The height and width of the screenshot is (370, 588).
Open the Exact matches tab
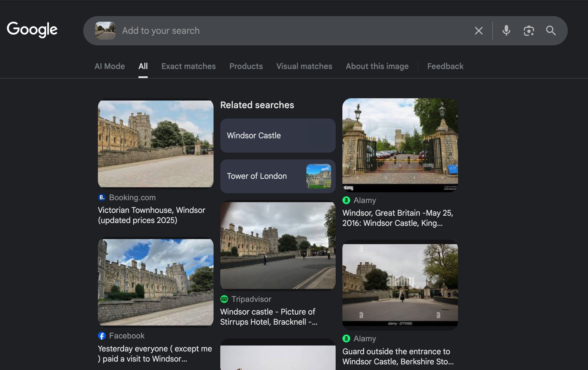click(x=188, y=66)
